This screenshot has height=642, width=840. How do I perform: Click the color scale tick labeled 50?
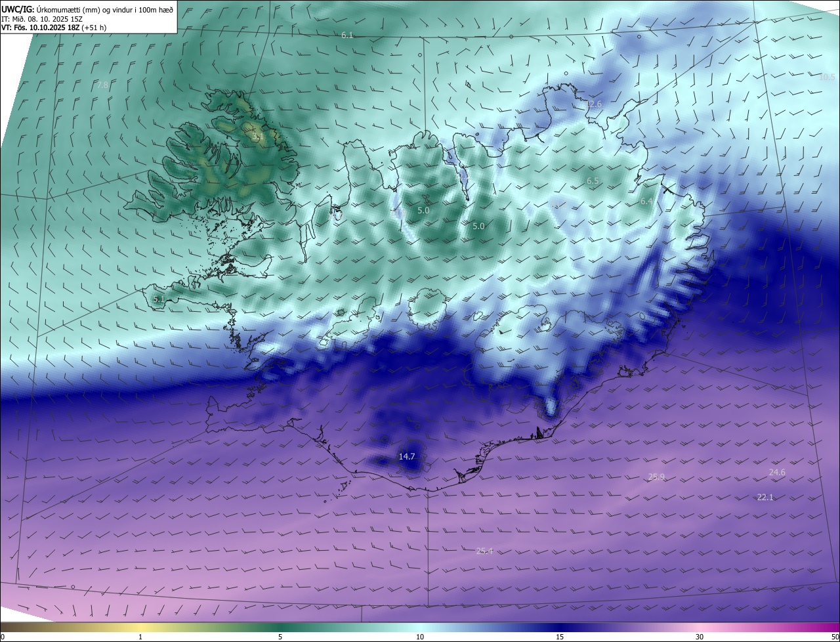pyautogui.click(x=835, y=637)
